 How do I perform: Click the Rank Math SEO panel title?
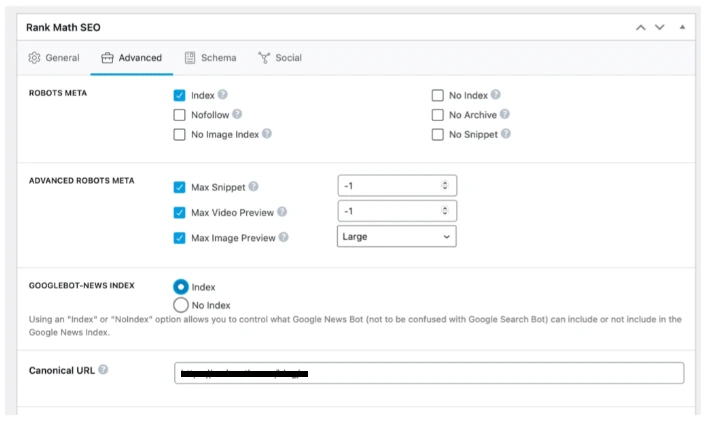pos(63,28)
